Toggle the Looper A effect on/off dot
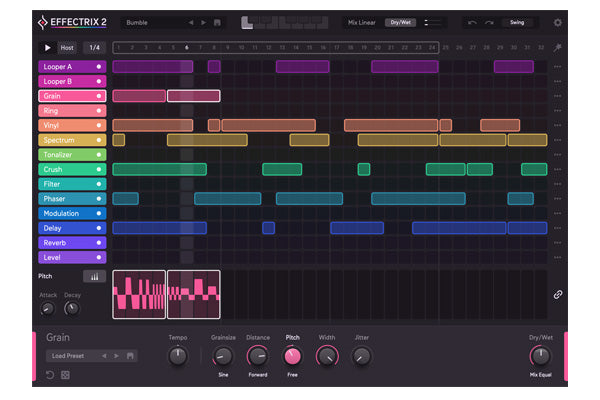The image size is (600, 400). [98, 67]
